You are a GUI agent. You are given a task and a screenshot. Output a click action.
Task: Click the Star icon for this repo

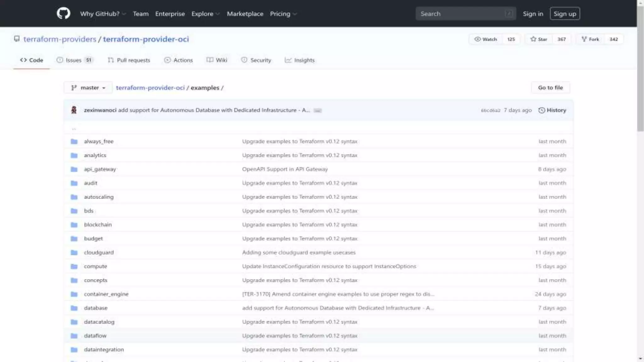tap(533, 39)
